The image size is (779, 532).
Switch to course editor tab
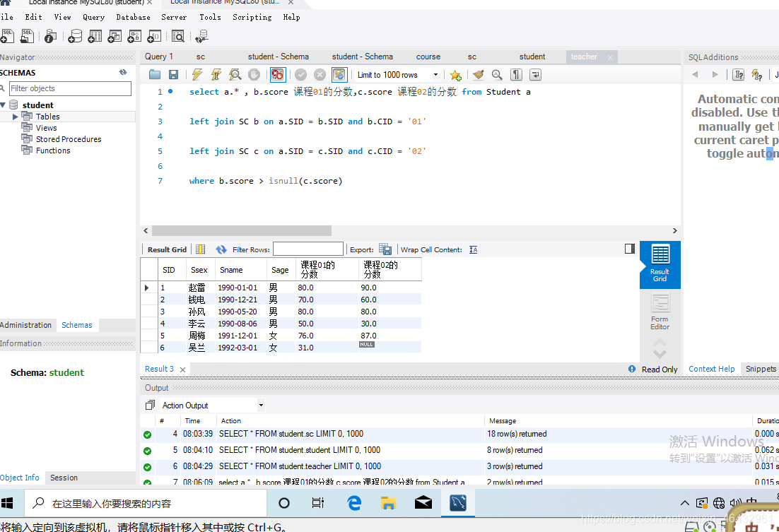click(x=428, y=57)
